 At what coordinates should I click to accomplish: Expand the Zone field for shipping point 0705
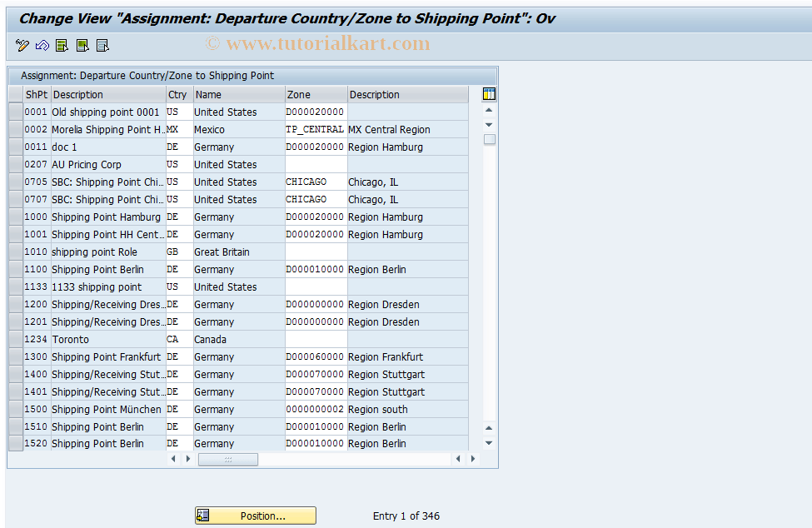(x=316, y=182)
